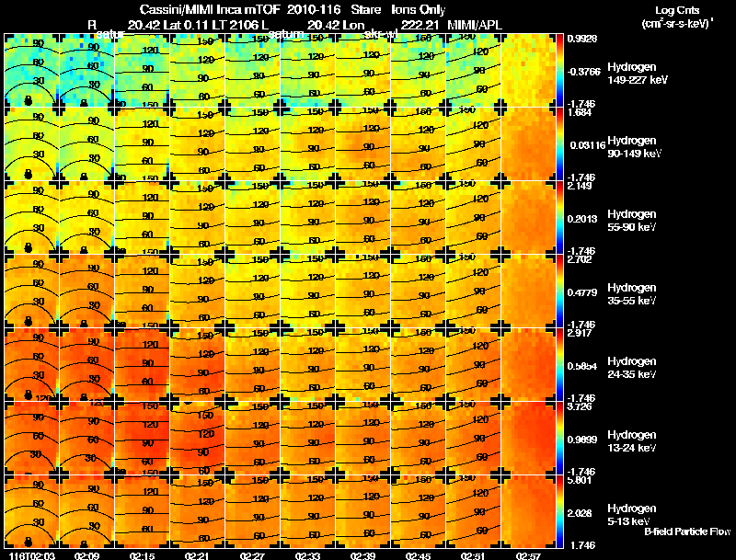Open the 149-227 keV panel at 02:57
736x560 pixels.
[x=528, y=71]
